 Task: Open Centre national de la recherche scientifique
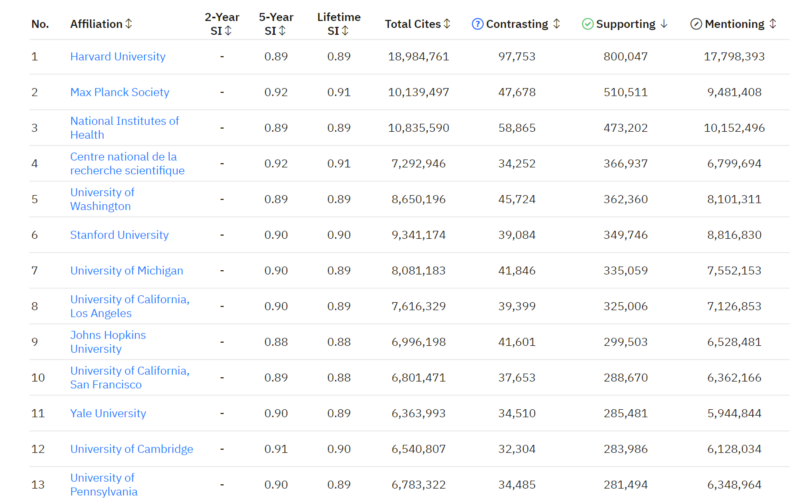127,164
